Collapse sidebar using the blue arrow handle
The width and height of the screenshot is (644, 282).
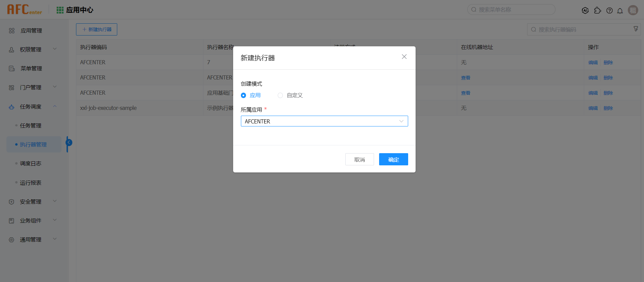click(69, 143)
